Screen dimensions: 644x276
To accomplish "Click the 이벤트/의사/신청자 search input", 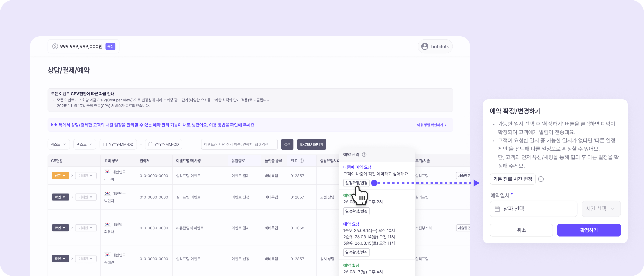I will pyautogui.click(x=239, y=144).
